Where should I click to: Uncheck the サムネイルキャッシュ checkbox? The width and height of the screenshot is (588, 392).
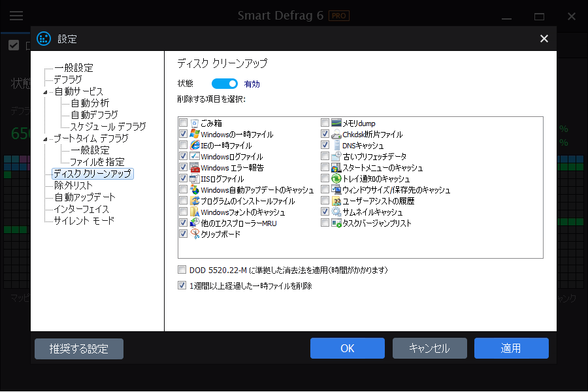(x=325, y=211)
